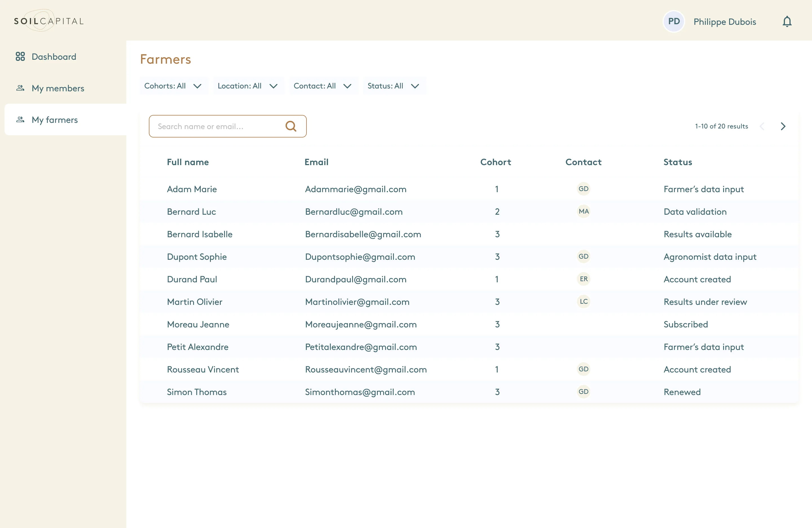Open the Bernard Luc farmer row
Viewport: 812px width, 528px height.
469,212
